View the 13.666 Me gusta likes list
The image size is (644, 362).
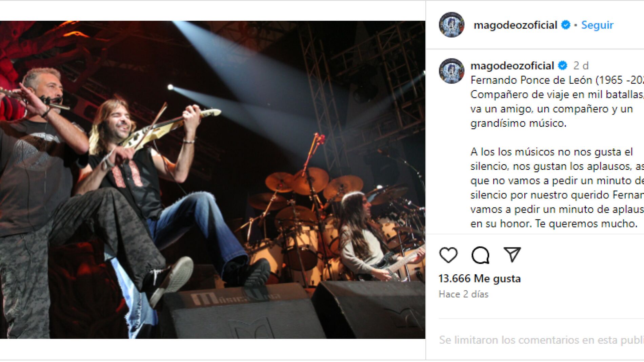point(480,278)
